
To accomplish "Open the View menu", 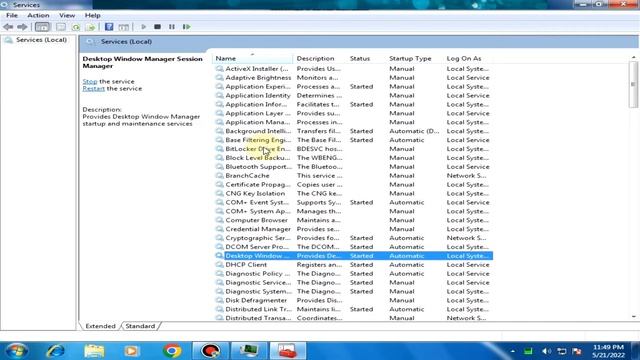I will pyautogui.click(x=67, y=15).
